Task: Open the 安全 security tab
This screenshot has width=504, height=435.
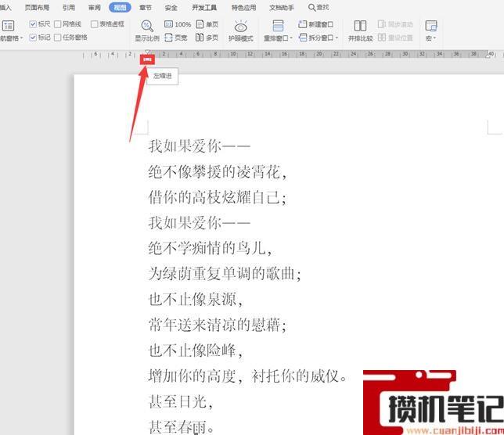Action: click(x=171, y=7)
